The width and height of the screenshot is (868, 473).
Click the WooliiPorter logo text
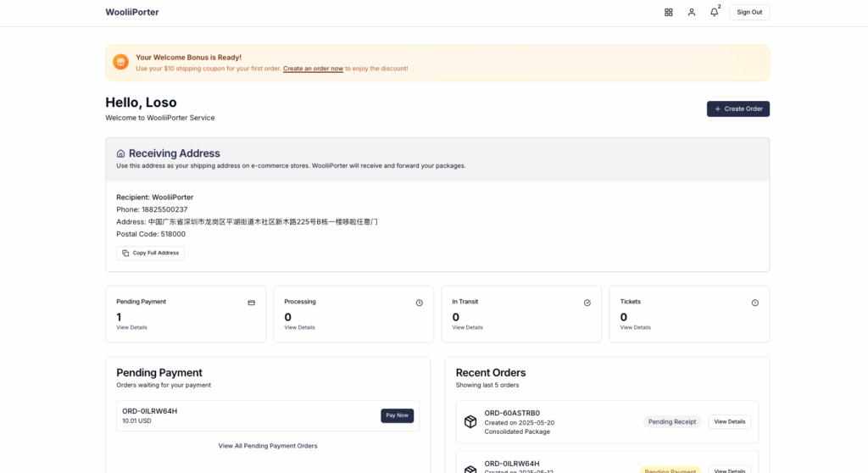(x=131, y=12)
